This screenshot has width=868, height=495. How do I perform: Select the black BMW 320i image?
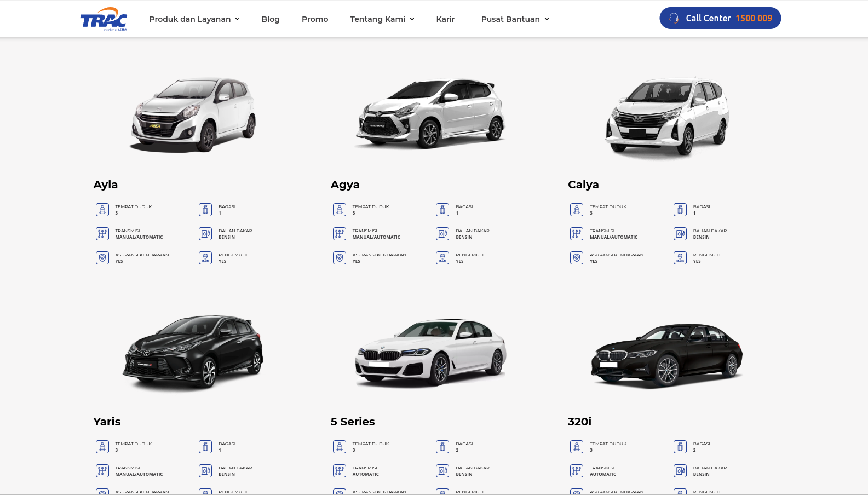(x=667, y=355)
